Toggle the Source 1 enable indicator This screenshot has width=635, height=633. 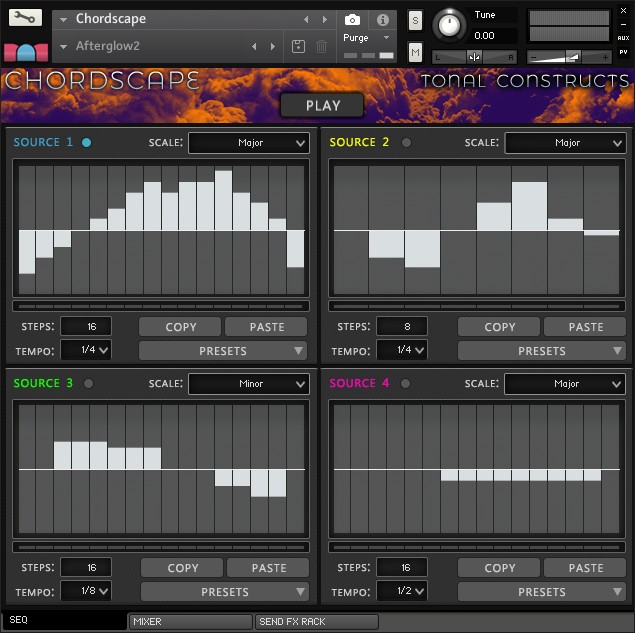(x=86, y=142)
